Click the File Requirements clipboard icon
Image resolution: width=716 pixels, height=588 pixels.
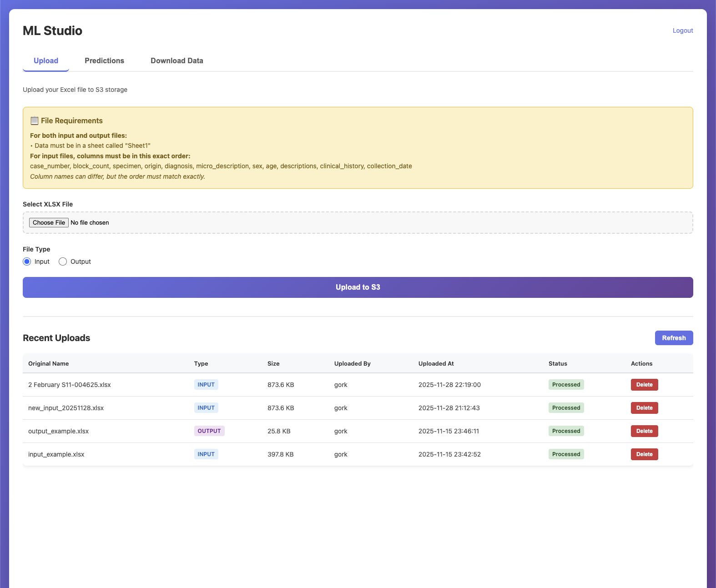(34, 121)
